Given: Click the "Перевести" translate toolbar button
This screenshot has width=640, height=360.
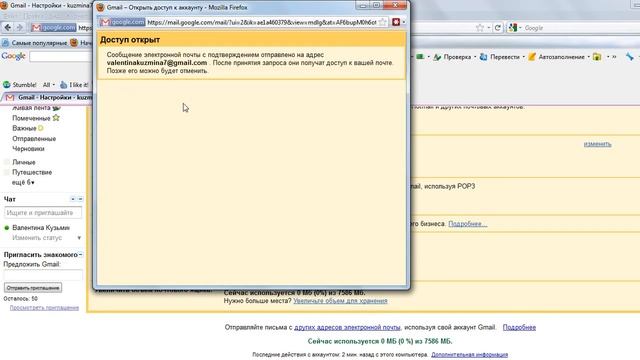Looking at the screenshot, I should coord(500,57).
